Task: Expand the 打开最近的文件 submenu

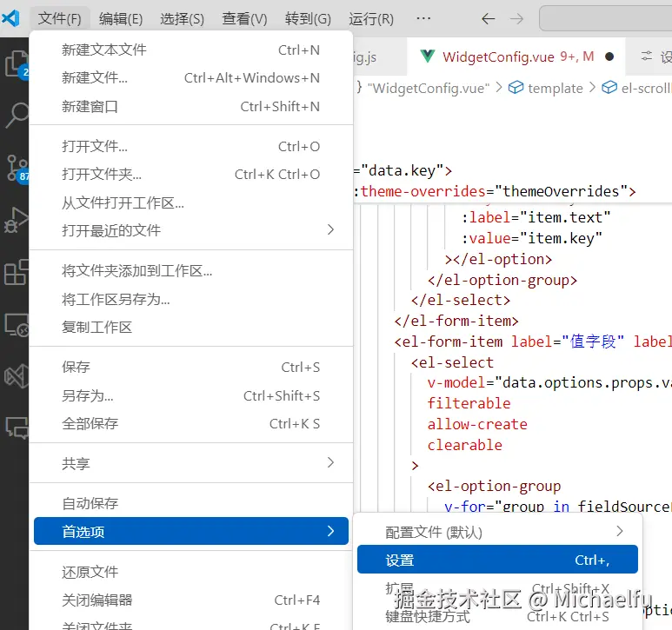Action: pyautogui.click(x=191, y=230)
